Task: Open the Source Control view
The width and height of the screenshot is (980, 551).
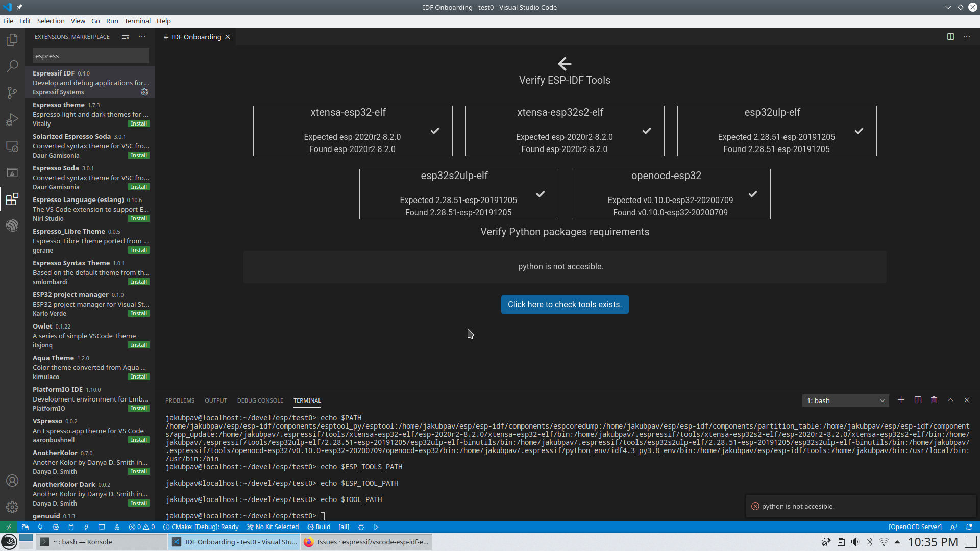Action: pos(12,93)
